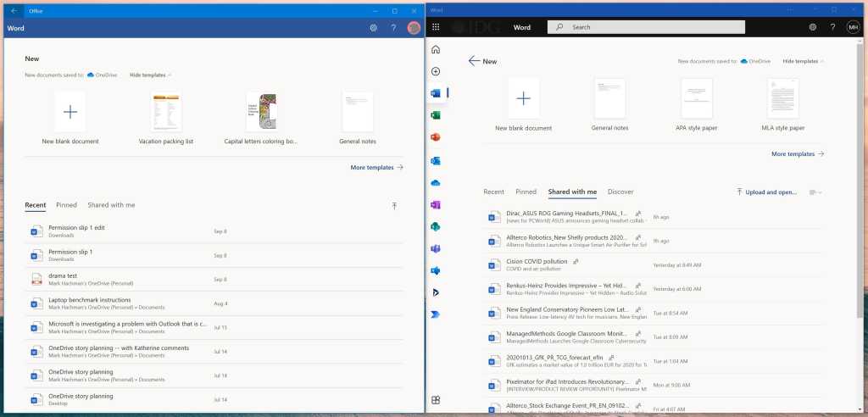Open OneNote from the sidebar
Image resolution: width=868 pixels, height=417 pixels.
436,205
